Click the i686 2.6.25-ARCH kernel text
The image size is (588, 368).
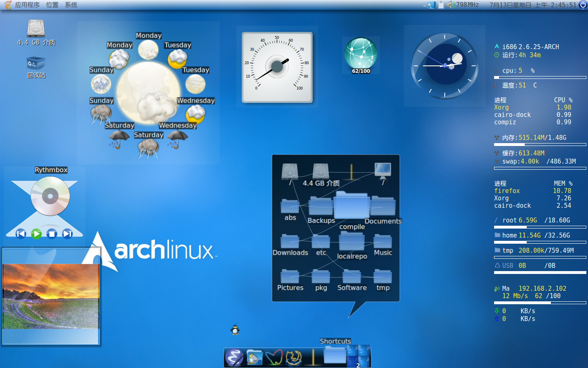[x=530, y=47]
